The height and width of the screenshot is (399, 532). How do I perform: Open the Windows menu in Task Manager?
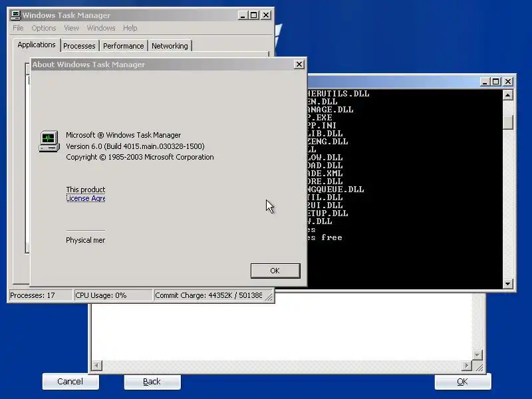point(101,28)
